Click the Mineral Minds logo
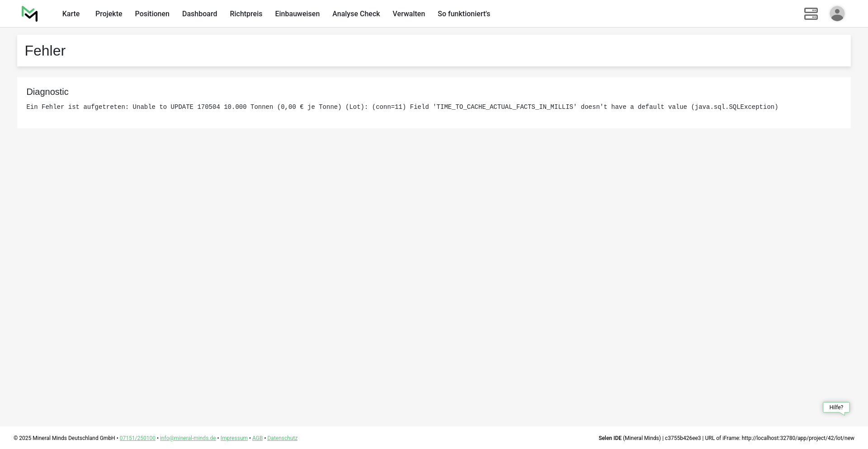Viewport: 868px width, 449px height. (29, 14)
